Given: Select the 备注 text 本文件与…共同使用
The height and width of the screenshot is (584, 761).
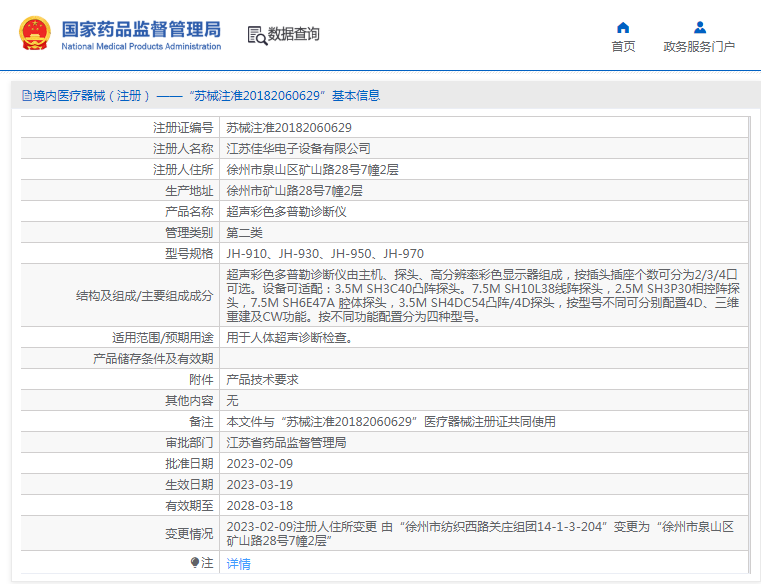Looking at the screenshot, I should click(391, 421).
